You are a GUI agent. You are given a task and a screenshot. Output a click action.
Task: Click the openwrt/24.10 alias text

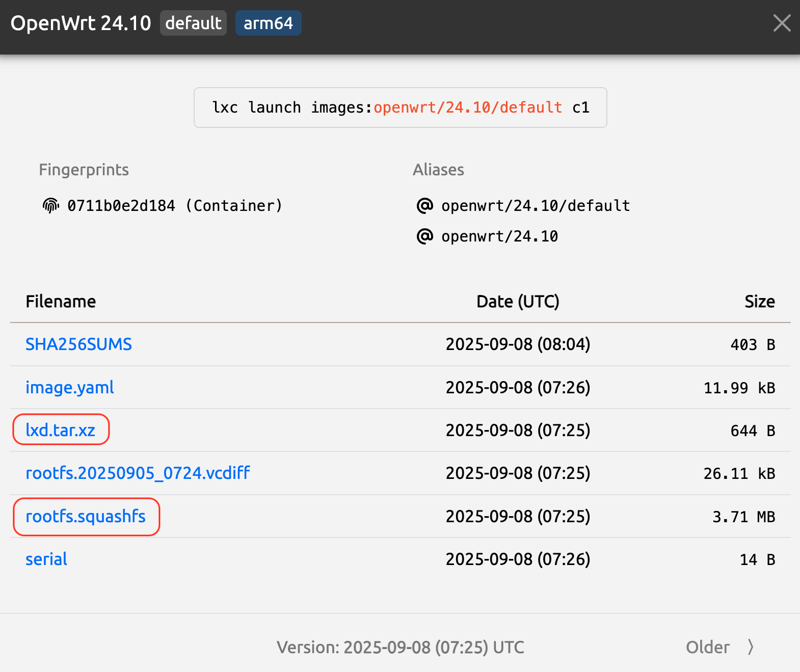pyautogui.click(x=499, y=236)
